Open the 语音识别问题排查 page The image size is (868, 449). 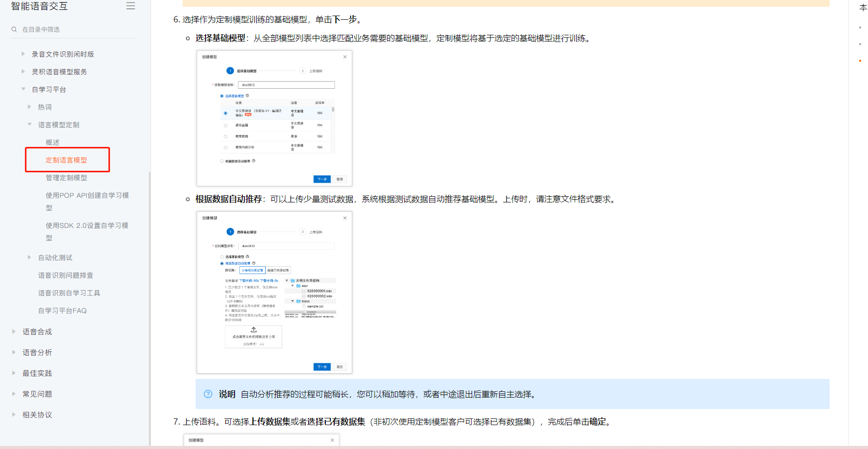tap(66, 275)
